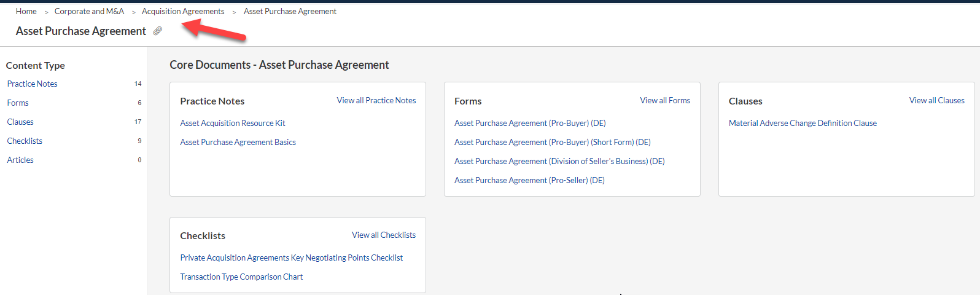View all Clauses
Image resolution: width=980 pixels, height=295 pixels.
coord(937,100)
